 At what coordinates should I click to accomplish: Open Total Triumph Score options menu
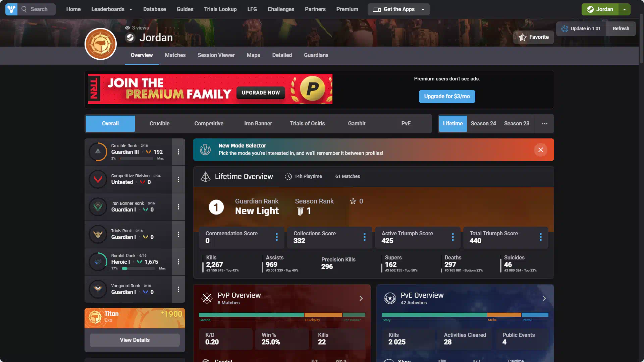click(x=541, y=237)
